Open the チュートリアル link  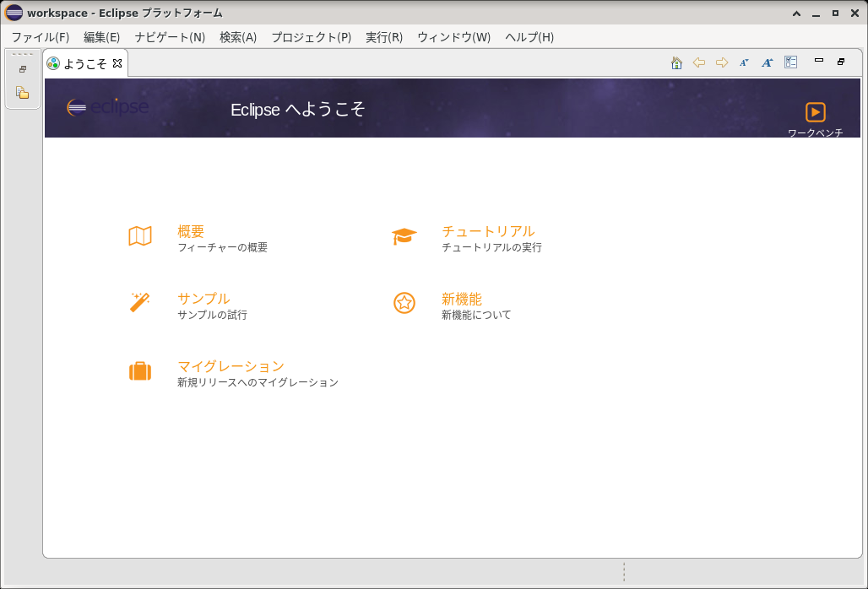coord(488,231)
